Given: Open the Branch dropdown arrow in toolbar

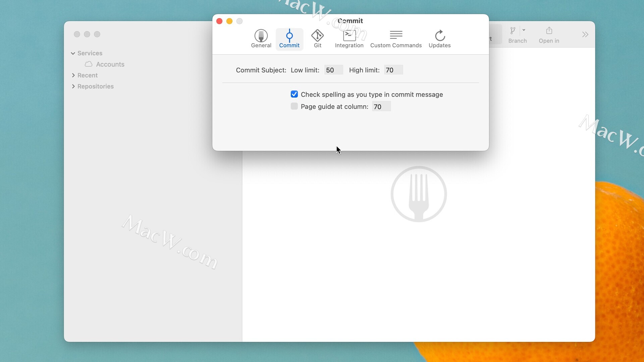Looking at the screenshot, I should click(524, 30).
